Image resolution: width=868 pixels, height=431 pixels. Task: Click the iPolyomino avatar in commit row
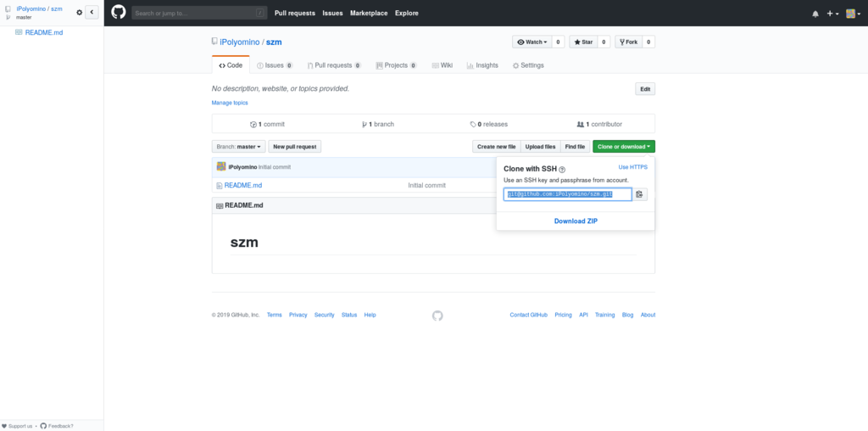point(221,167)
